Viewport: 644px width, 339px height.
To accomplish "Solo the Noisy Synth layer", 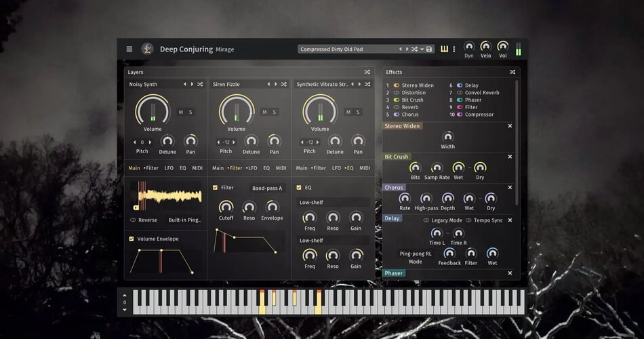I will (x=190, y=112).
